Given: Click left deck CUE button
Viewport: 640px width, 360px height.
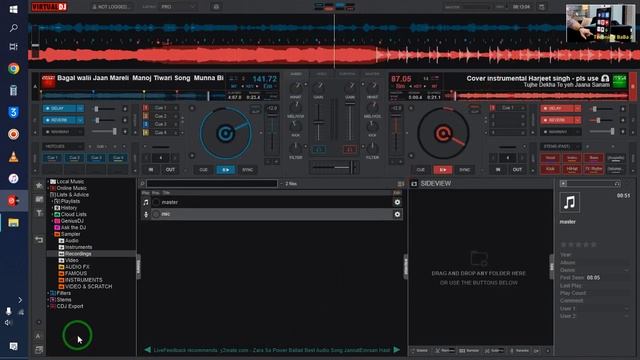Looking at the screenshot, I should coord(203,169).
